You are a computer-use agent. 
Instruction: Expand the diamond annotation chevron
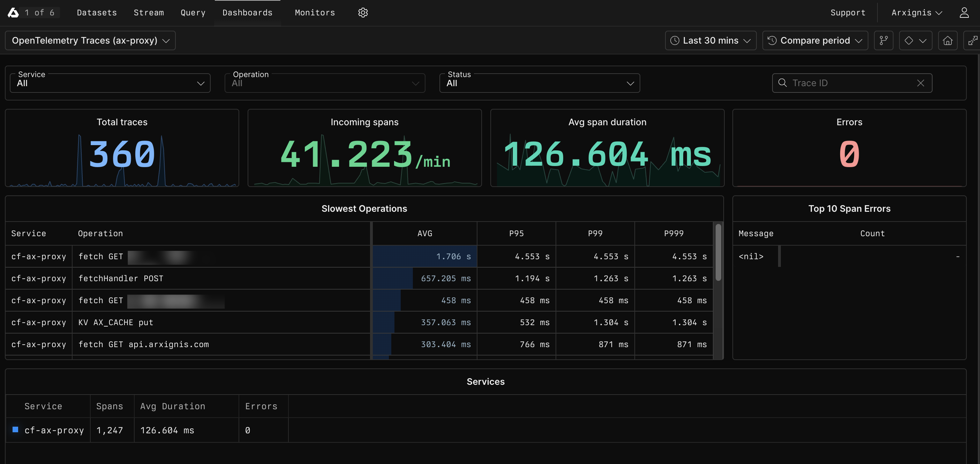coord(923,40)
